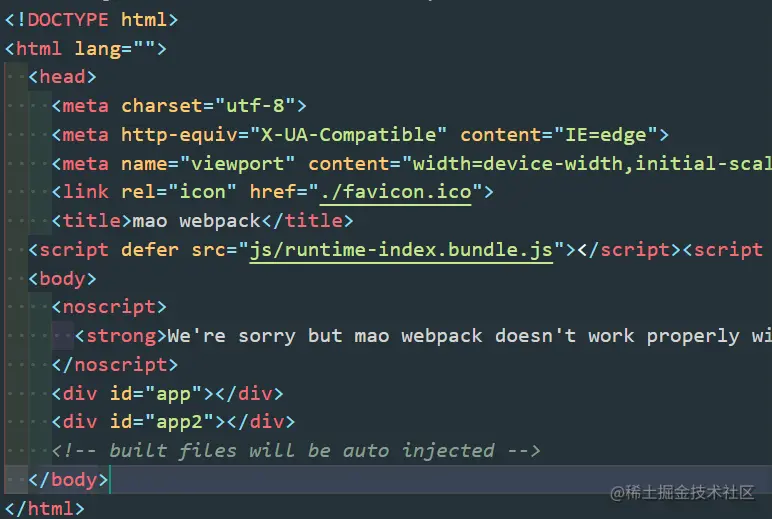Click the built files auto injected comment
772x519 pixels.
pos(296,451)
